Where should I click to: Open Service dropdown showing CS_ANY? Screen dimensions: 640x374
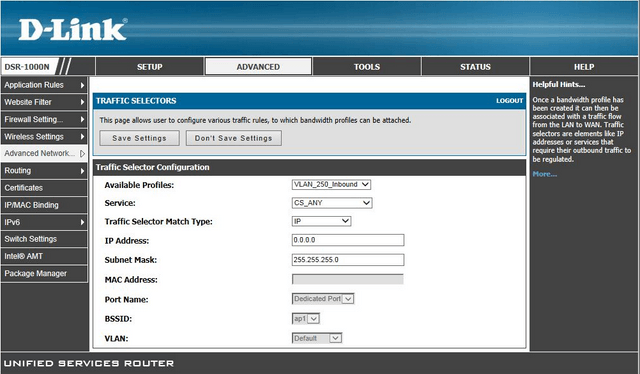click(332, 203)
